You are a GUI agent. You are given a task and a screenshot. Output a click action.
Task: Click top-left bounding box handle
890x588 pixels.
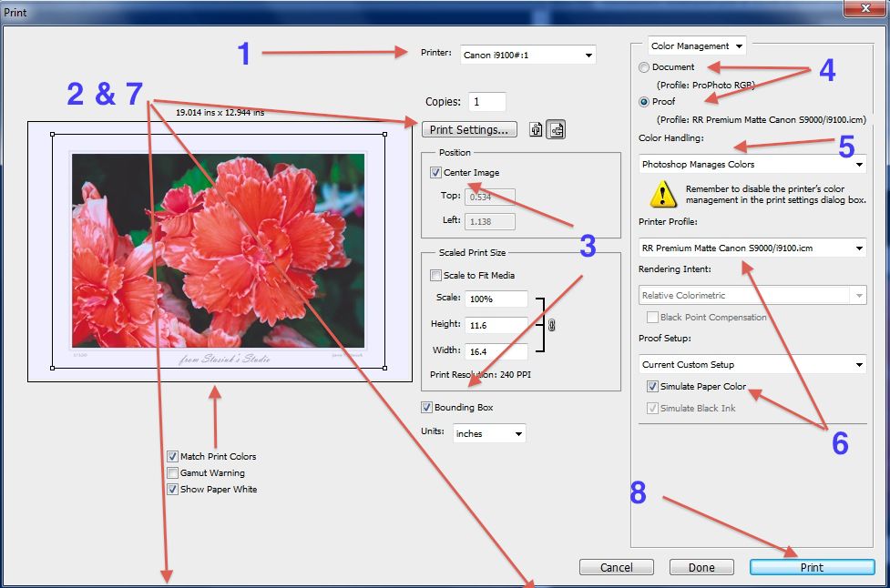point(52,135)
